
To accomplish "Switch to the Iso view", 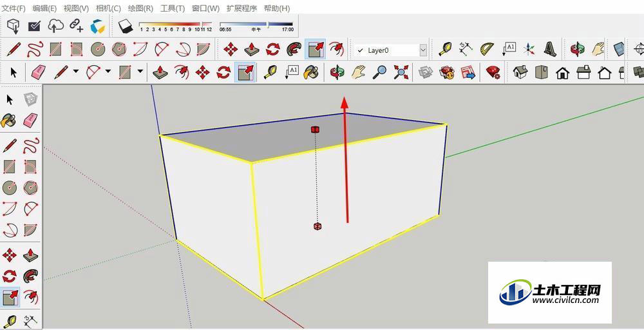I will point(520,73).
